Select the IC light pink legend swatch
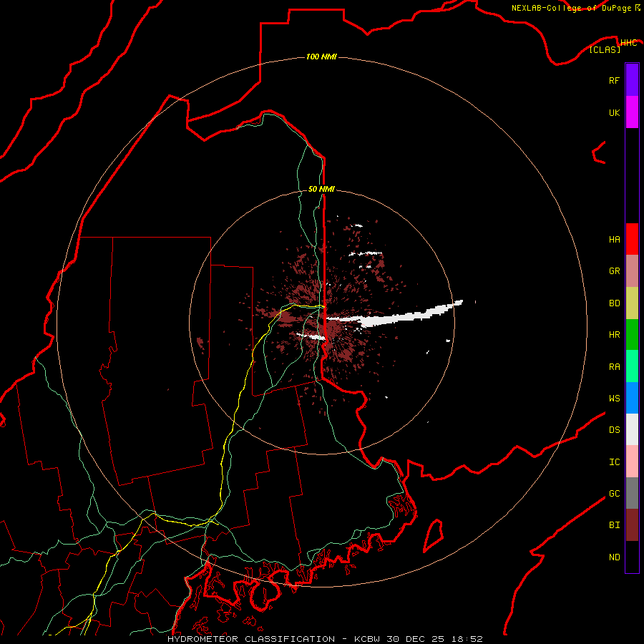Image resolution: width=644 pixels, height=644 pixels. [x=632, y=462]
